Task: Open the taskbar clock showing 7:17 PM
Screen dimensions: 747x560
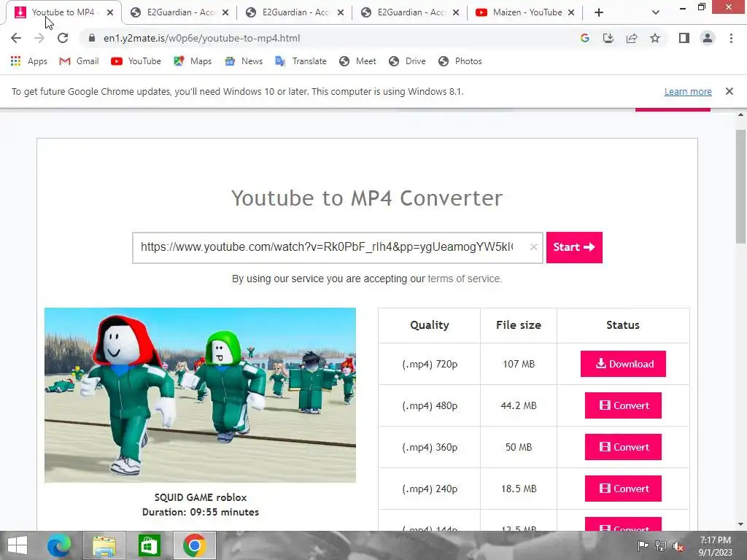Action: [x=715, y=546]
